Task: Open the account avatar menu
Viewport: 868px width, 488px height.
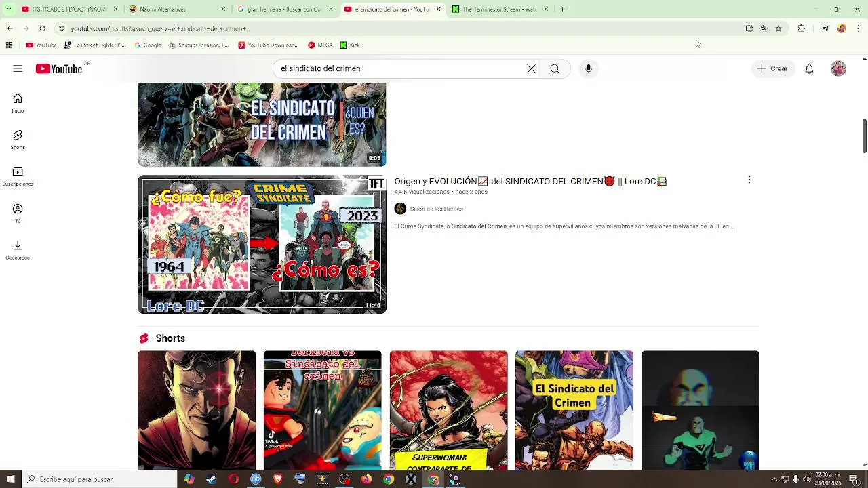Action: click(839, 68)
